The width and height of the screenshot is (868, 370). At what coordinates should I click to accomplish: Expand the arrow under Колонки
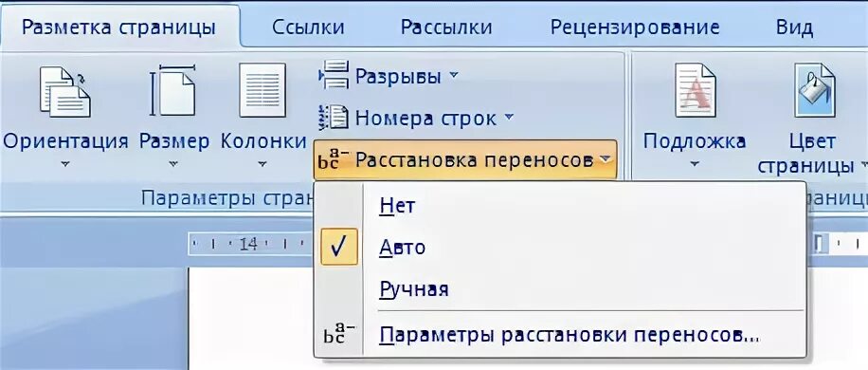pos(262,164)
